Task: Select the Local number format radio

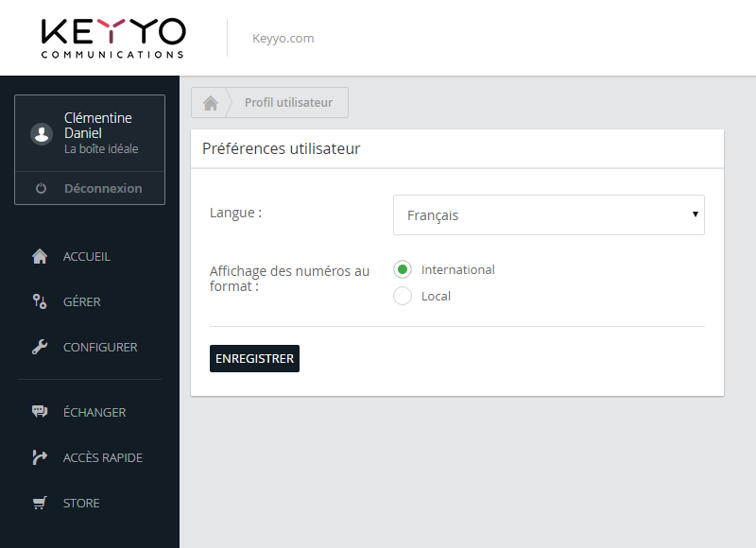Action: pyautogui.click(x=403, y=296)
